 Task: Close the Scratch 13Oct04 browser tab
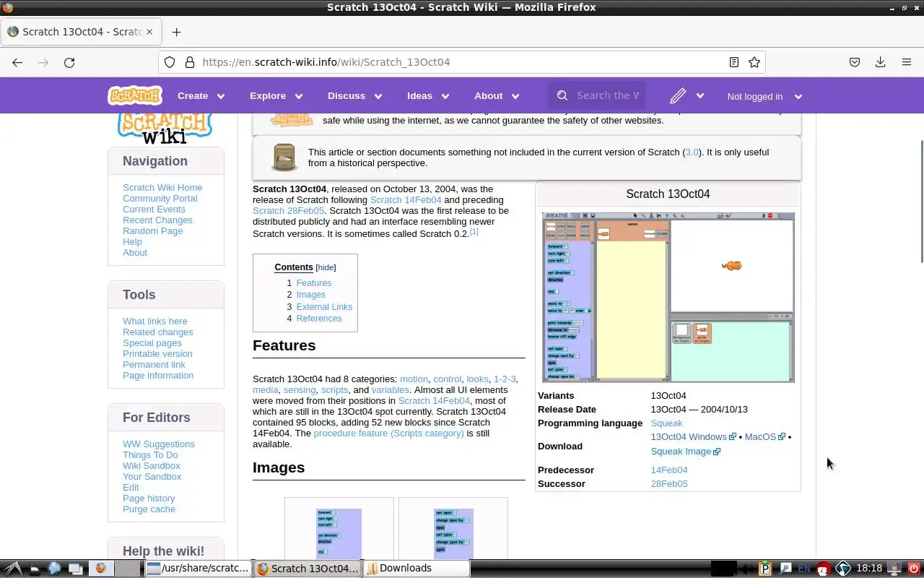150,32
